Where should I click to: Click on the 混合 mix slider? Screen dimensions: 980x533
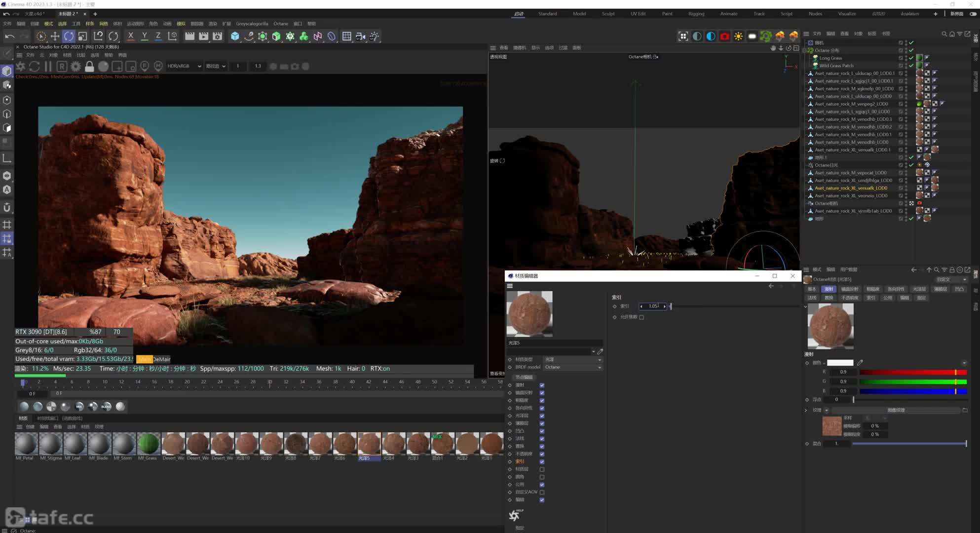coord(909,444)
